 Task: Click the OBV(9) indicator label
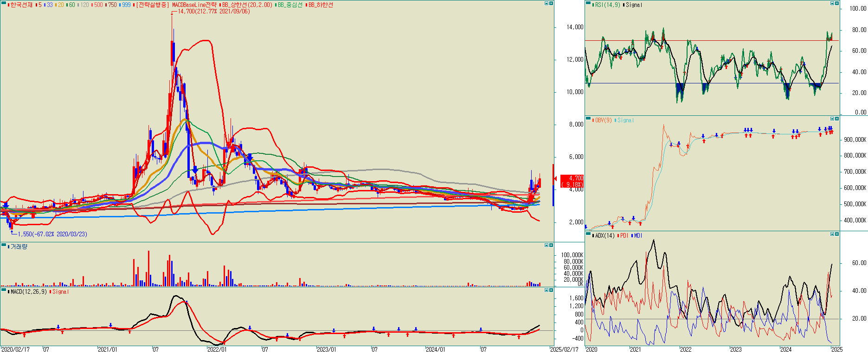point(603,120)
